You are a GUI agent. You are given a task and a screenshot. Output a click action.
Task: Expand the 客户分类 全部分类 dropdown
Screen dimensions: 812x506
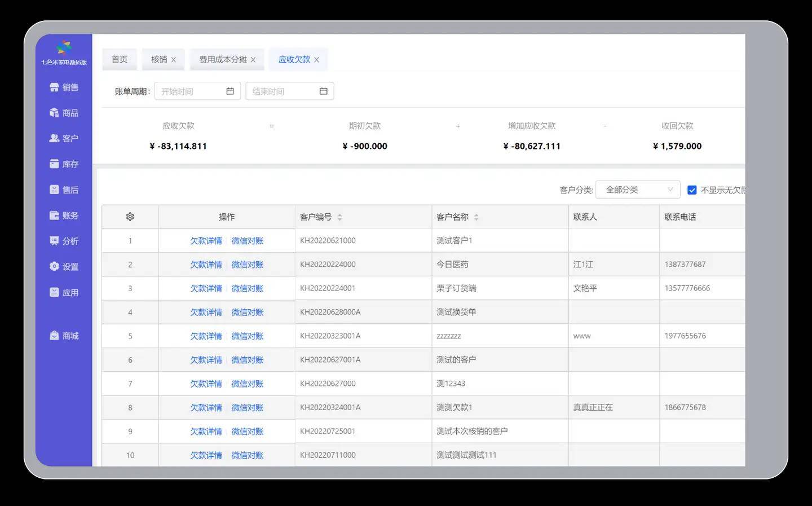point(638,190)
